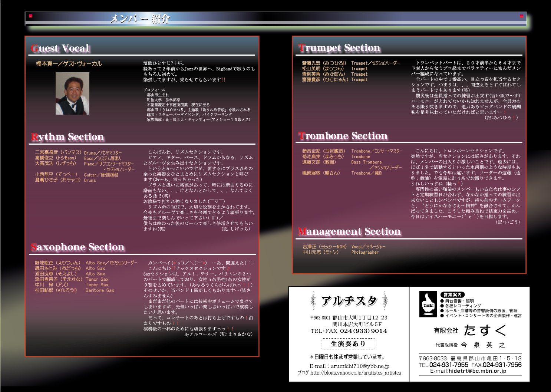The width and height of the screenshot is (551, 392).
Task: Click the 生演奏あり dotted box
Action: (x=348, y=344)
